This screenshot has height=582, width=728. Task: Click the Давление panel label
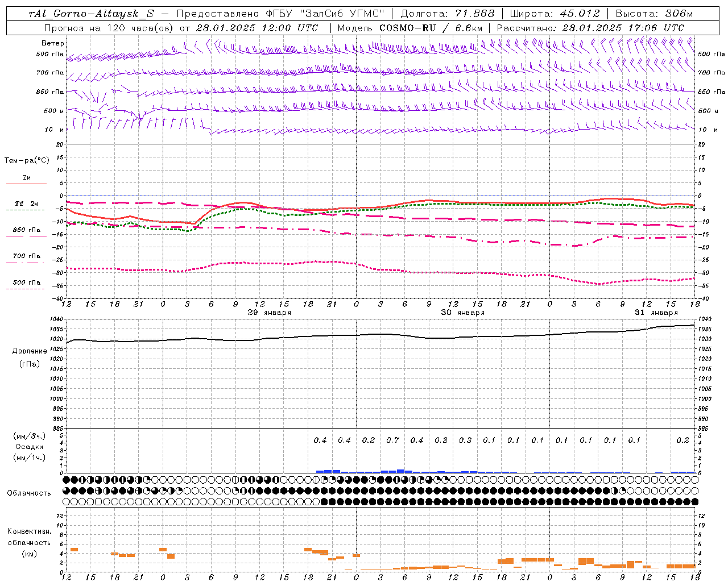30,351
